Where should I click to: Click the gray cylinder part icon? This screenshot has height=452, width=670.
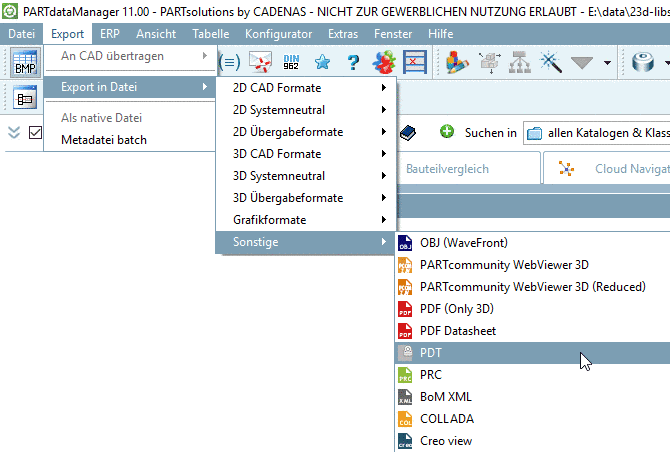pyautogui.click(x=643, y=62)
